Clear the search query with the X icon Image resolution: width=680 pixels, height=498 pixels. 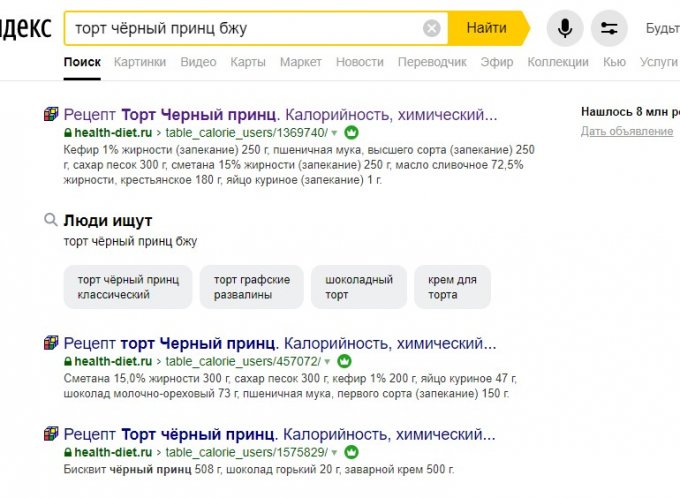pos(431,28)
